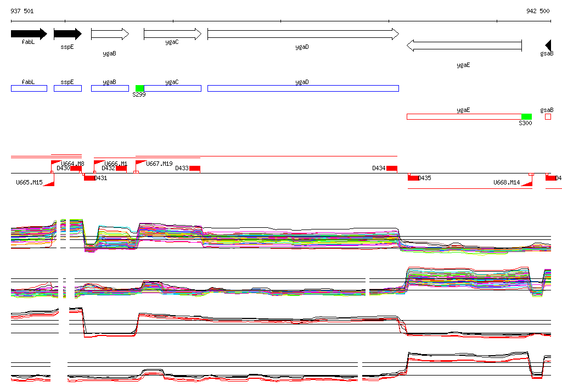
Task: Select the U665.M15 red flag marker
Action: (49, 183)
